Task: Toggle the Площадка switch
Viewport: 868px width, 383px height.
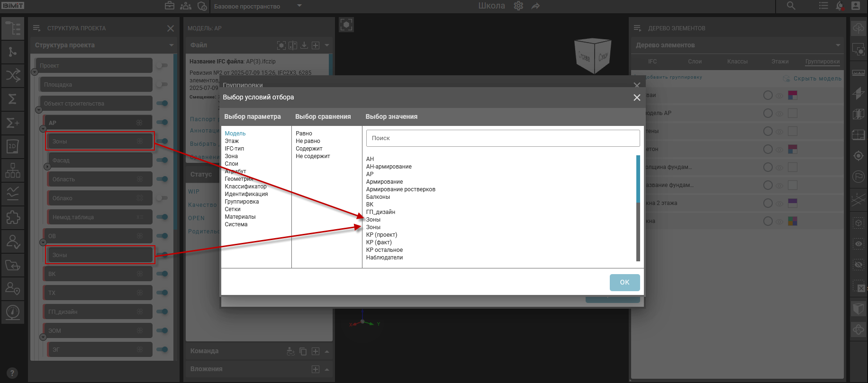Action: pos(163,85)
